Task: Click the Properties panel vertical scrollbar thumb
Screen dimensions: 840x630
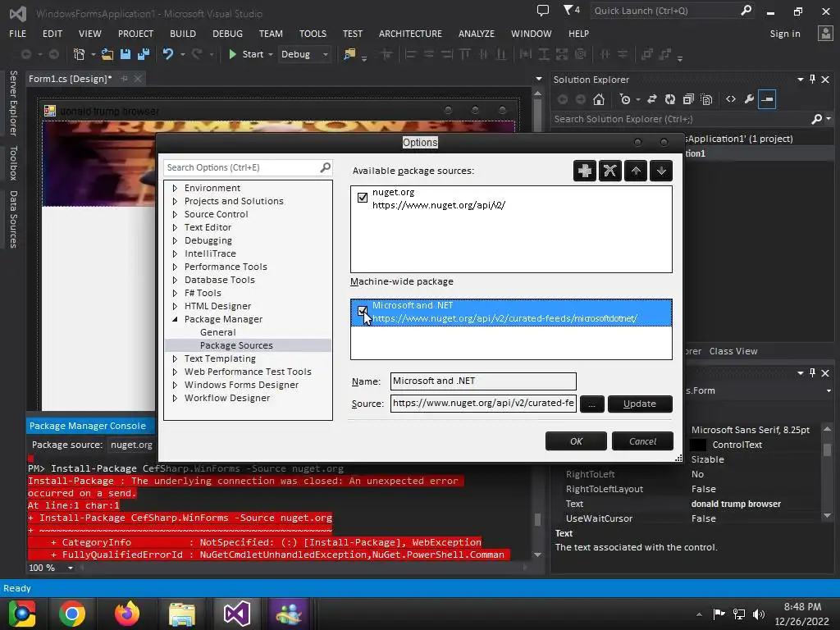Action: pos(827,450)
